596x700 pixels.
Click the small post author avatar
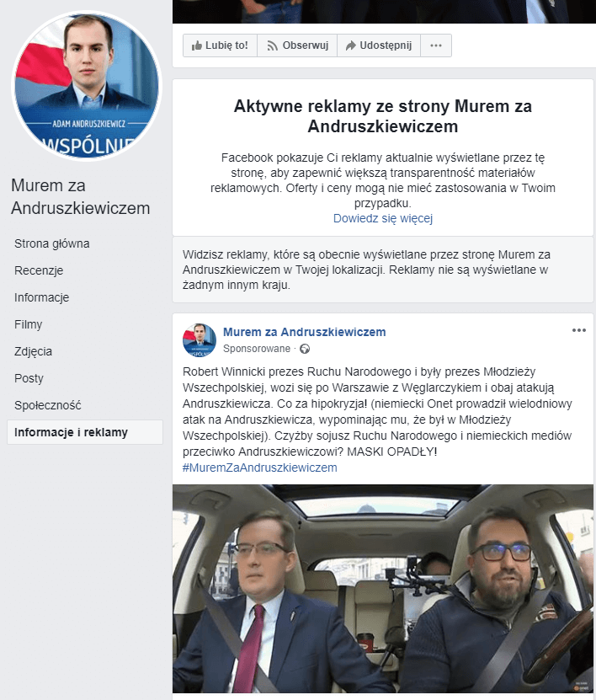point(200,340)
